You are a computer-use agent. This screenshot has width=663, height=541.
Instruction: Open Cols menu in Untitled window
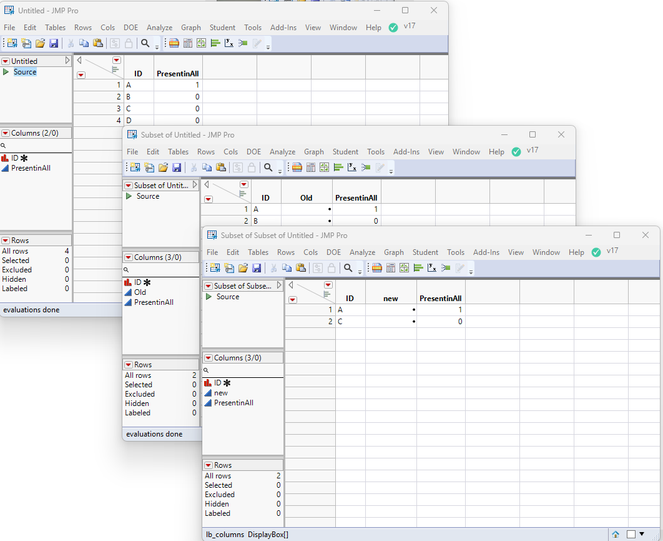point(107,27)
